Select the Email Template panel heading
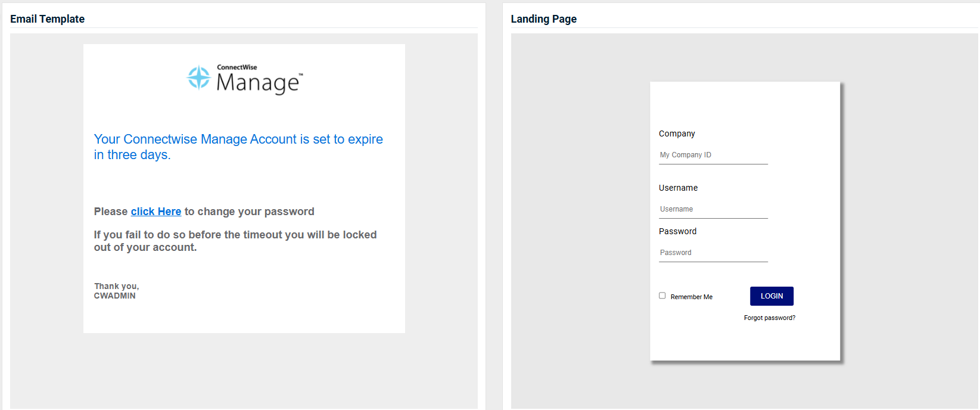This screenshot has height=410, width=980. 48,19
